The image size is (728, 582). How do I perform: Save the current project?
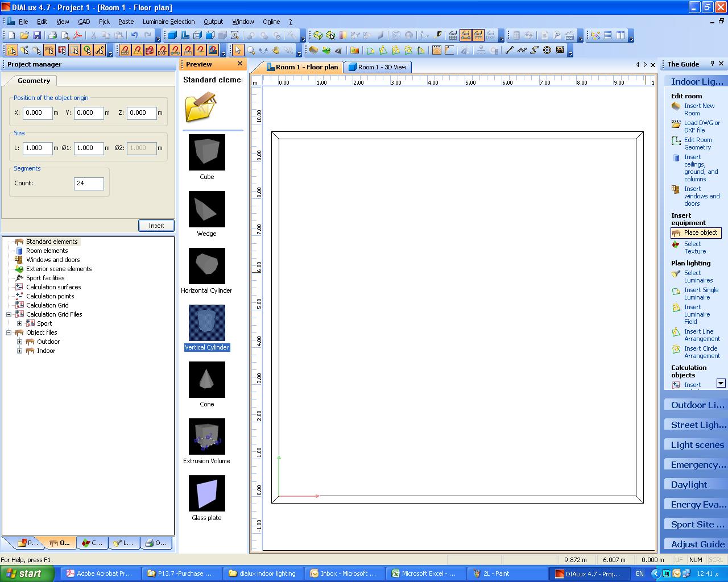[37, 35]
